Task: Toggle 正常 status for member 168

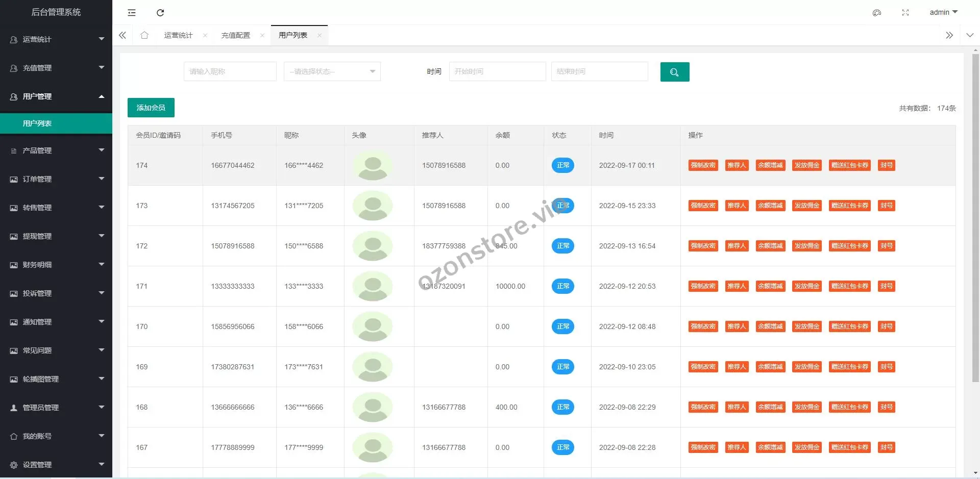Action: [x=562, y=407]
